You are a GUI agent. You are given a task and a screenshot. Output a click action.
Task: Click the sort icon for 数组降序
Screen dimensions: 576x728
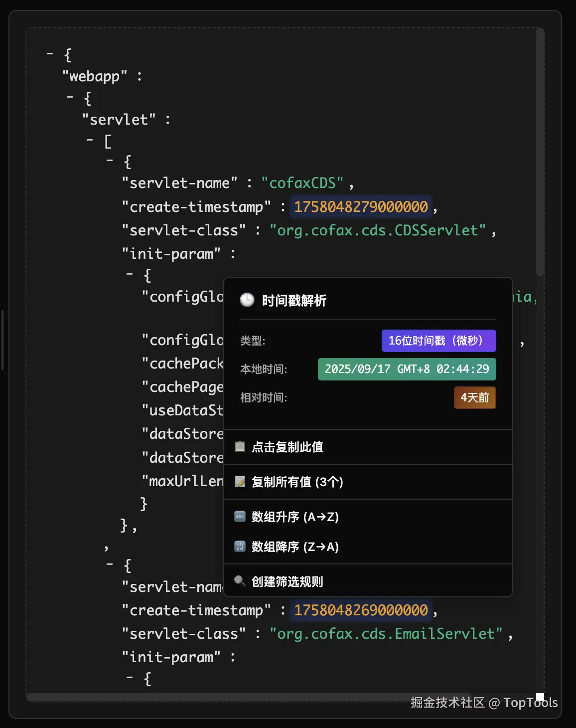(x=240, y=546)
